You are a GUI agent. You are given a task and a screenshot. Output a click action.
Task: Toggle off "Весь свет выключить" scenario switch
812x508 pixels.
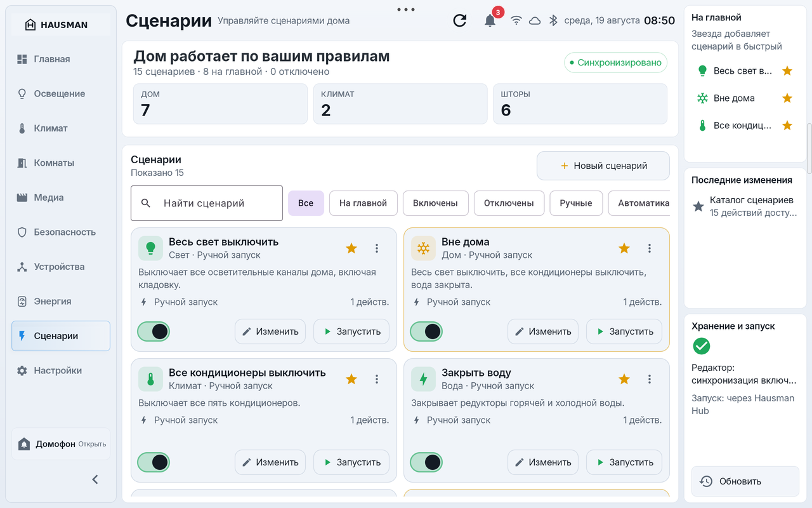pos(154,331)
